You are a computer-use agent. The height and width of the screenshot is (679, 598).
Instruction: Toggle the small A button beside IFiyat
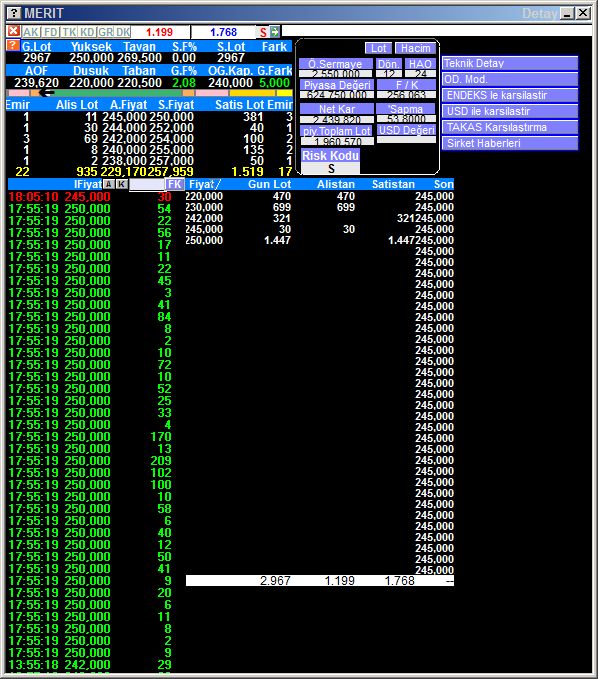[x=109, y=184]
